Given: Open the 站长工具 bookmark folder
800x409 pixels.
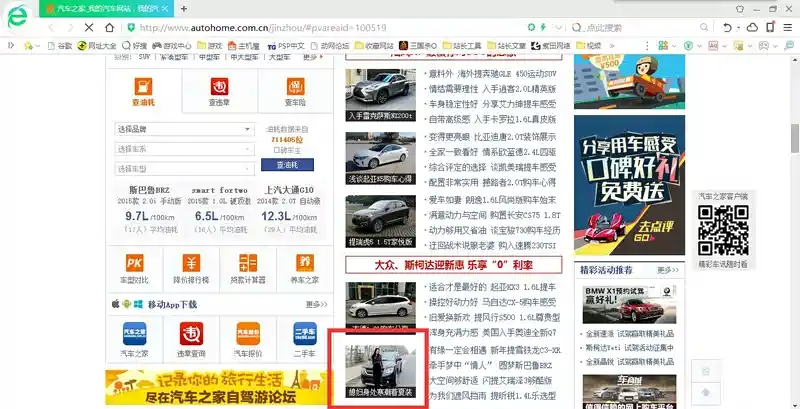Looking at the screenshot, I should [463, 45].
